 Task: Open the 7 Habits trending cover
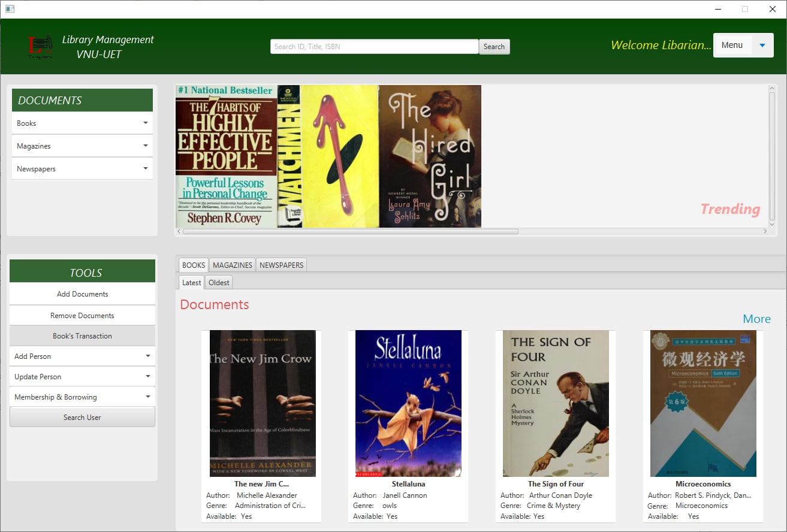coord(226,156)
